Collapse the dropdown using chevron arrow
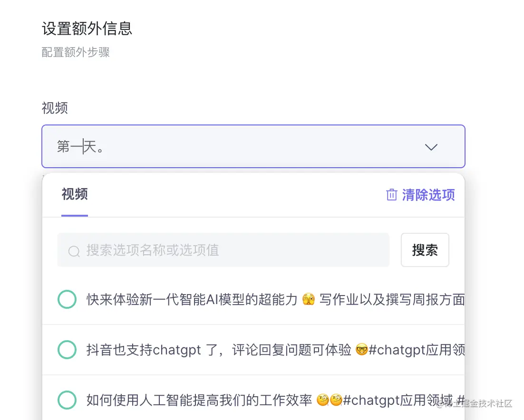Image resolution: width=524 pixels, height=420 pixels. click(x=431, y=147)
